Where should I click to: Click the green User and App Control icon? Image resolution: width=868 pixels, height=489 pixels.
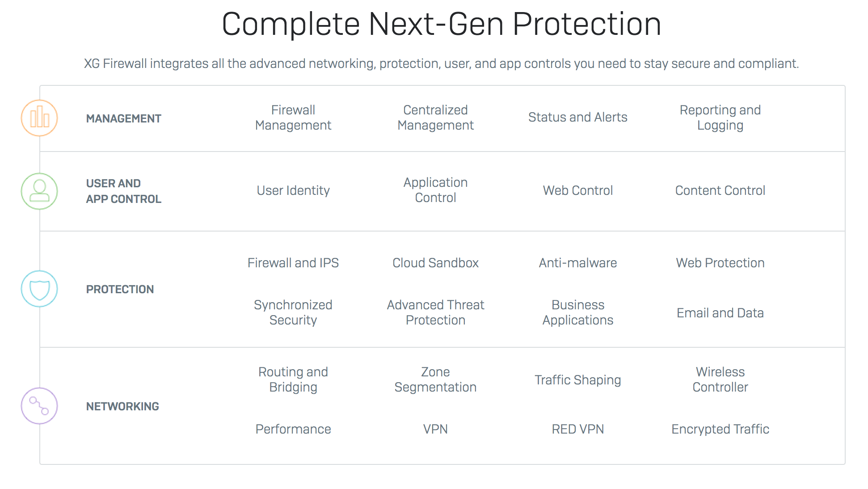pyautogui.click(x=39, y=191)
